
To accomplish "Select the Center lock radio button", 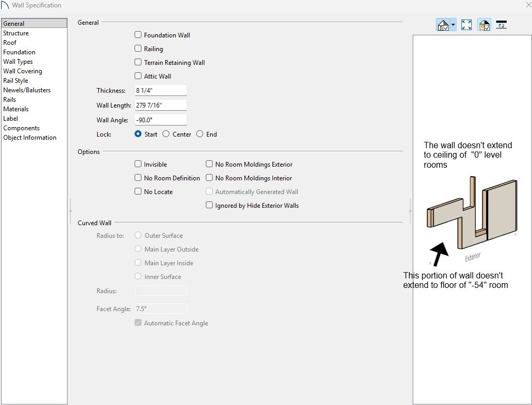I will 166,134.
